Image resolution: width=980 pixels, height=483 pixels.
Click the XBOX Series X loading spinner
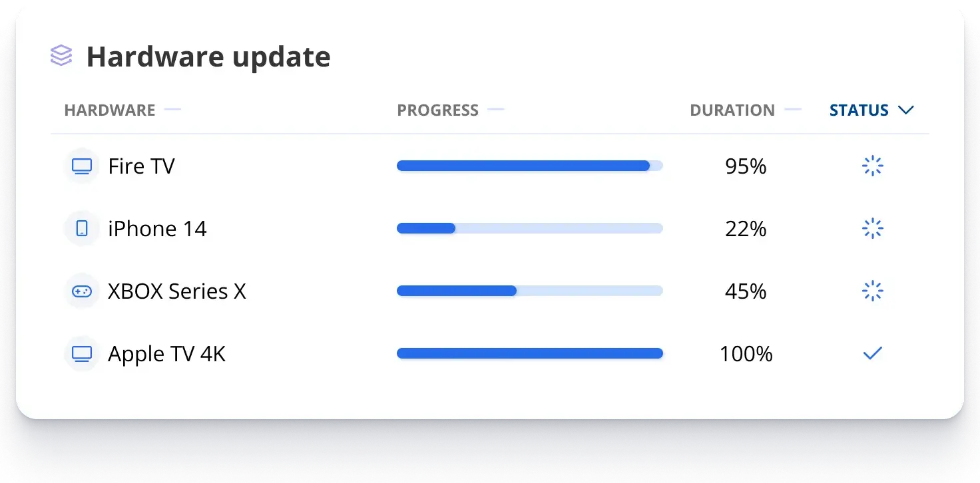tap(872, 291)
